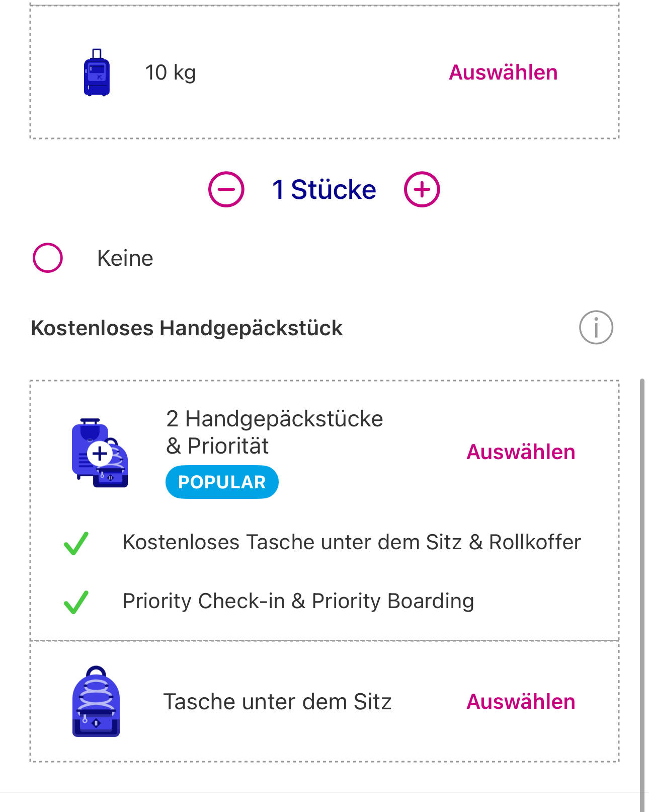Decrease the piece count with the minus button
The image size is (649, 812).
pyautogui.click(x=226, y=189)
